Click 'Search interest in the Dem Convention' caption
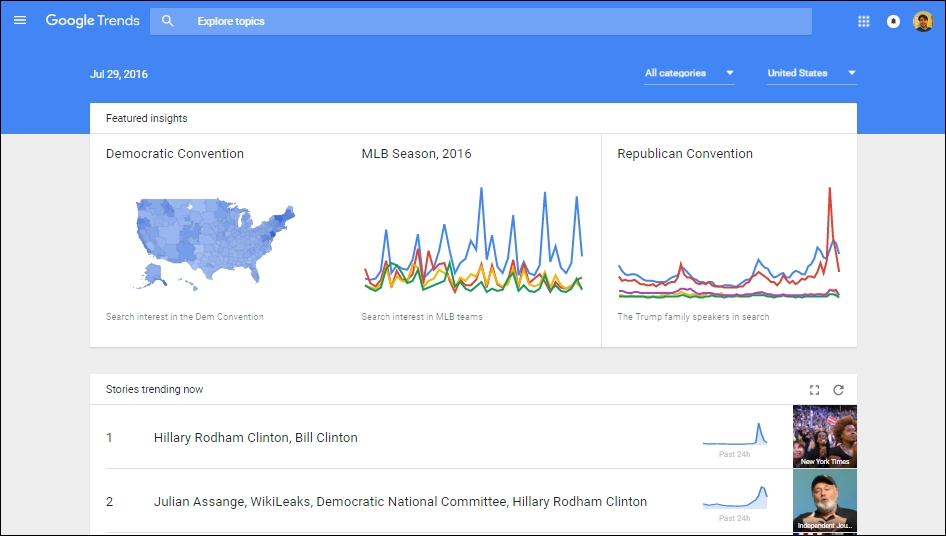The width and height of the screenshot is (946, 536). point(185,317)
